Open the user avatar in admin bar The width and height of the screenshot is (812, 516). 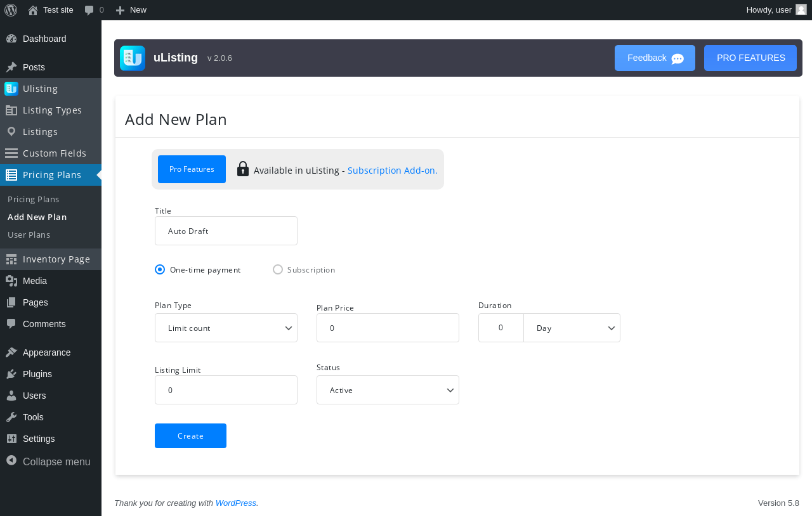(801, 10)
